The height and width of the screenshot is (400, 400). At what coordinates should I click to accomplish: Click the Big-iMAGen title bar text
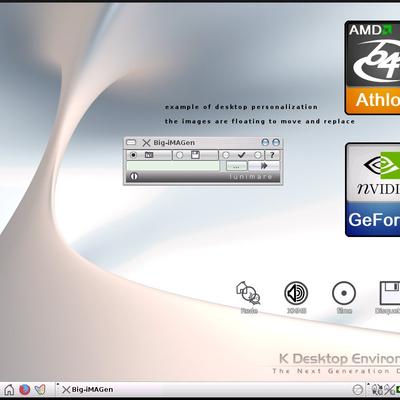174,143
